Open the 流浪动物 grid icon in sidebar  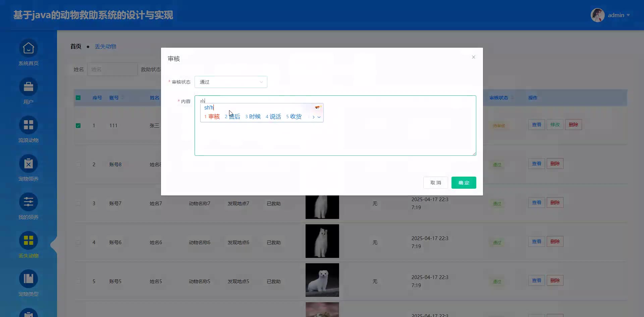point(29,125)
